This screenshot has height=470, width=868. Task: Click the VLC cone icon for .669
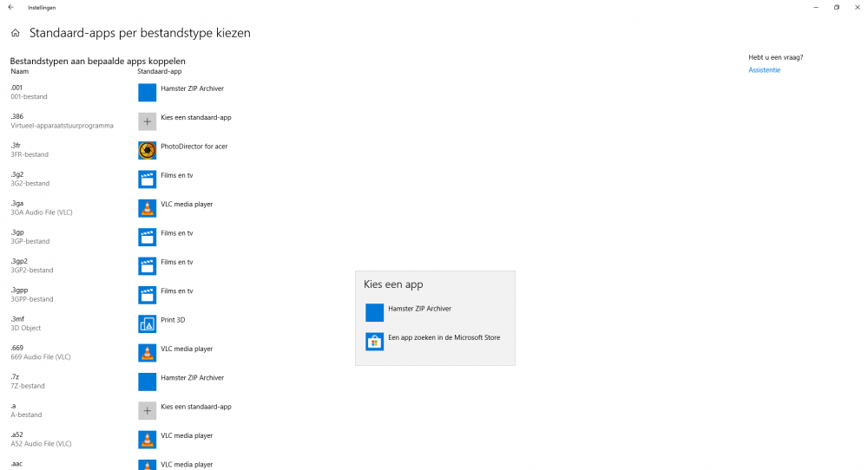(x=148, y=353)
